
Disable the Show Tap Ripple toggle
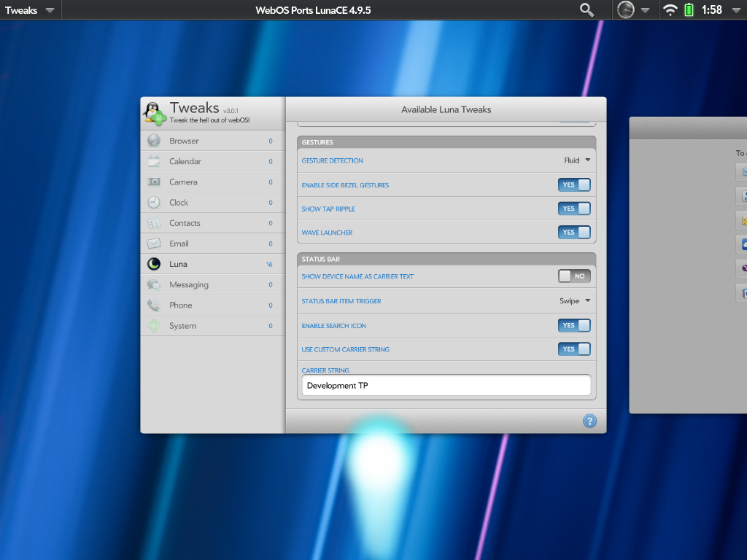574,209
